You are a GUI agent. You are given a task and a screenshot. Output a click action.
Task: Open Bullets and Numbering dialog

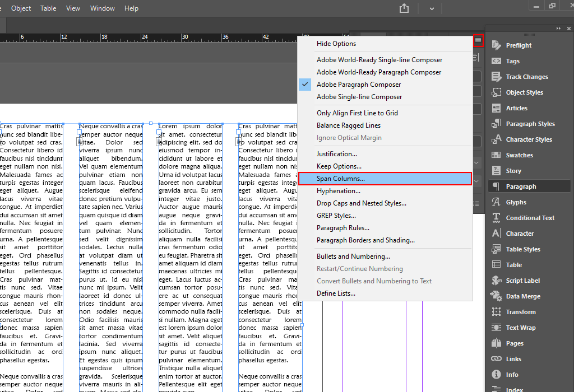353,256
